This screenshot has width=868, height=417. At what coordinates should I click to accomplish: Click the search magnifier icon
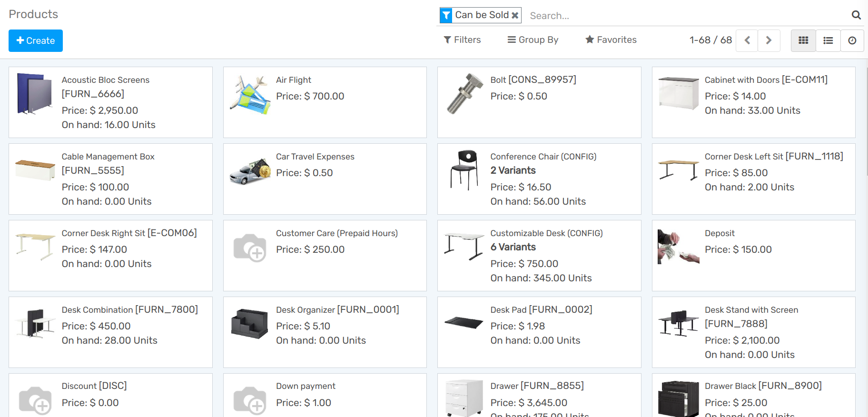[856, 15]
